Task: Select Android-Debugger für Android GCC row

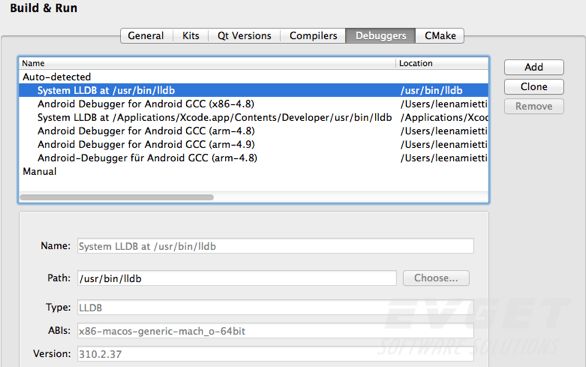Action: 253,158
